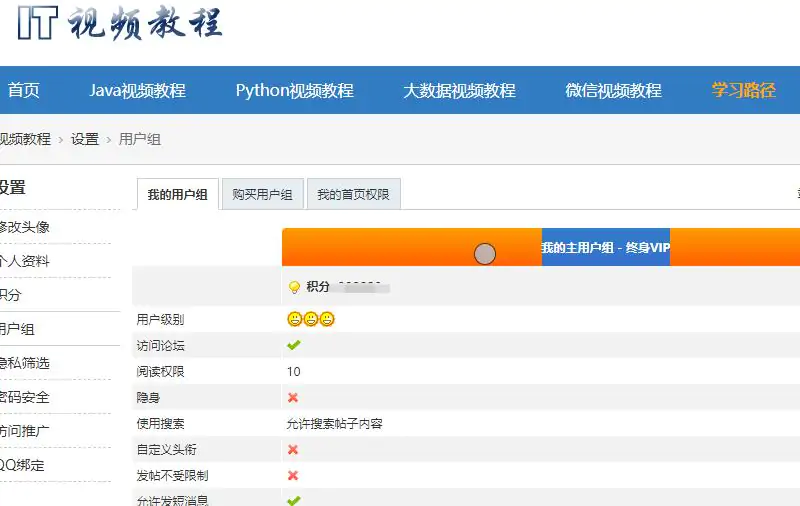800x506 pixels.
Task: Open Python视频教程 in the nav bar
Action: (294, 90)
